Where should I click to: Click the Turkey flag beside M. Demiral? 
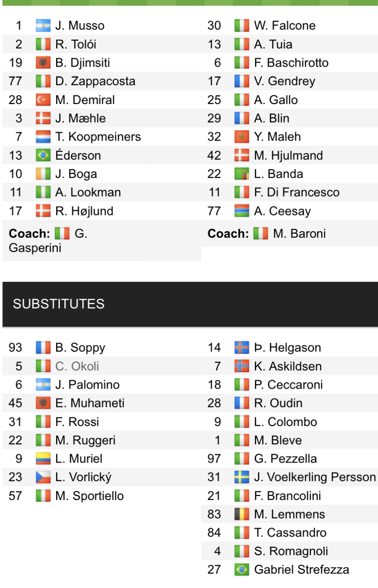(43, 100)
